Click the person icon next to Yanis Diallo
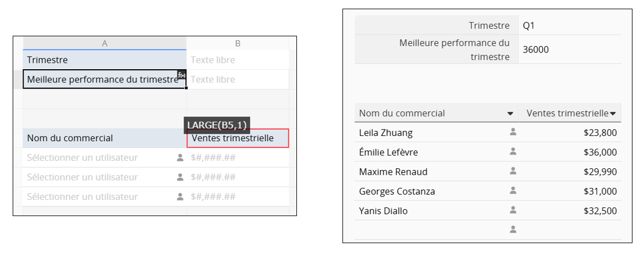The height and width of the screenshot is (257, 644). click(x=513, y=210)
